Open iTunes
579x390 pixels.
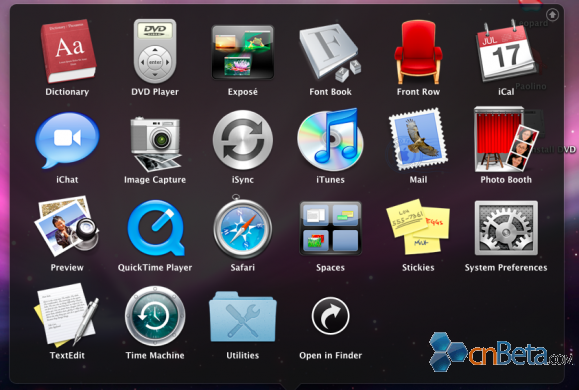point(330,140)
